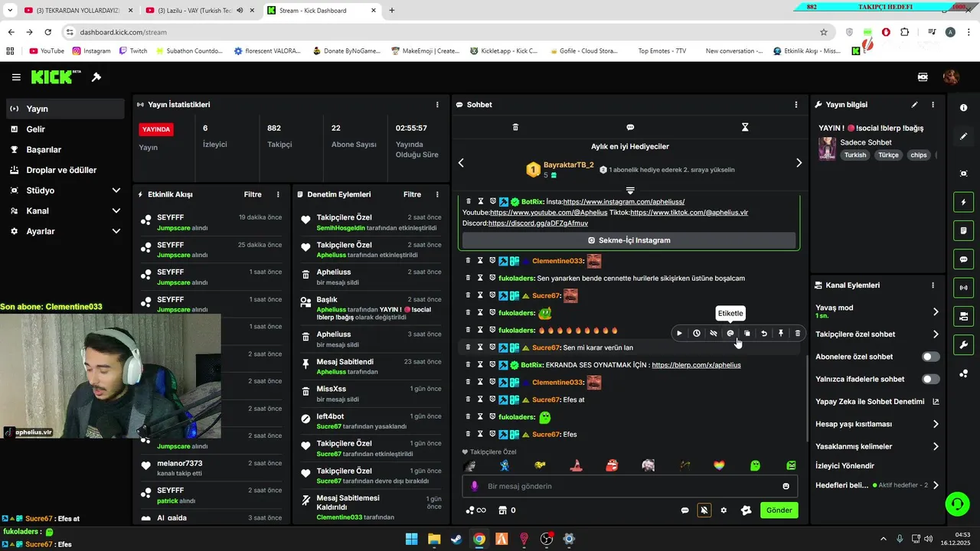Screen dimensions: 980x551
Task: Click the user avatar in the dashboard header
Action: (951, 77)
